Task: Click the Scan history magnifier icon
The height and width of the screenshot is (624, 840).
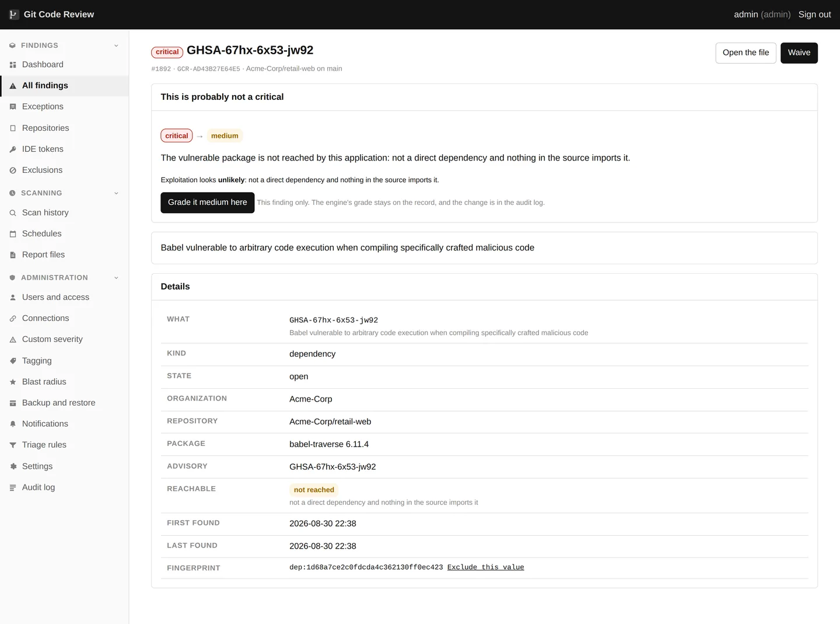Action: point(13,213)
